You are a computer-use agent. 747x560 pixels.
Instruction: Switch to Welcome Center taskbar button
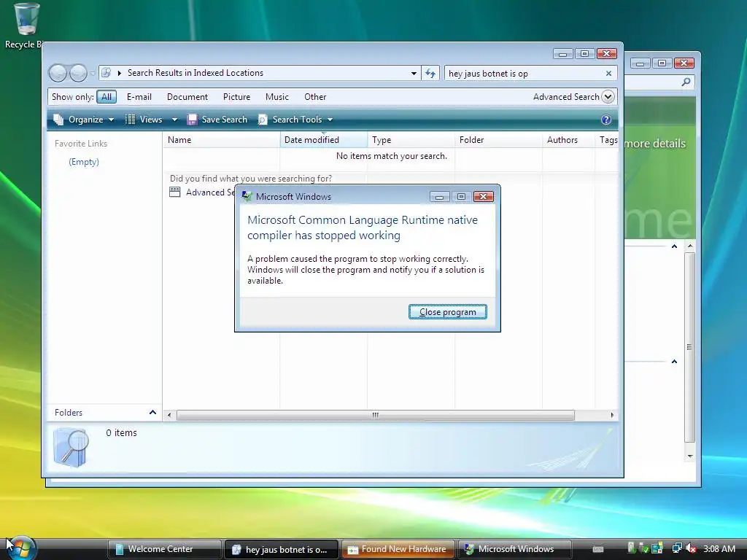(x=164, y=549)
